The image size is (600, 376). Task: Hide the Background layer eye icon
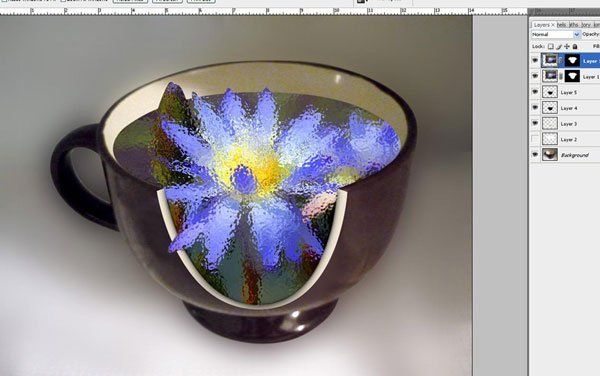(535, 155)
